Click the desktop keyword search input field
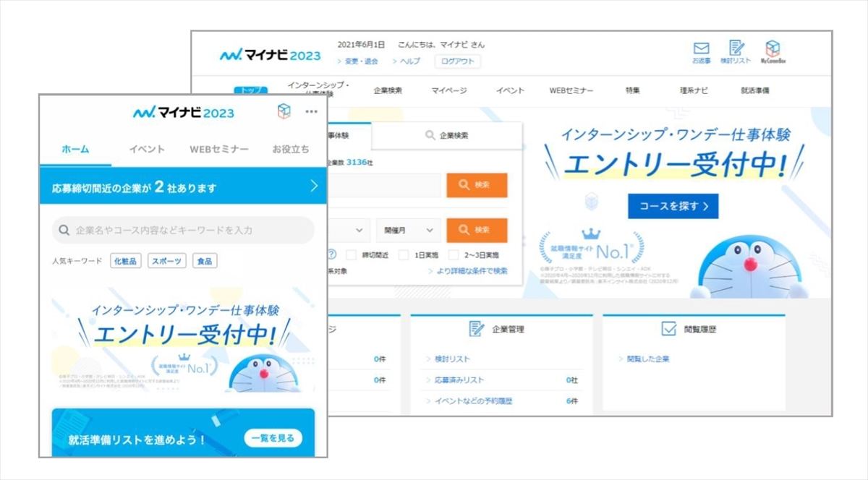This screenshot has width=868, height=480. (383, 185)
